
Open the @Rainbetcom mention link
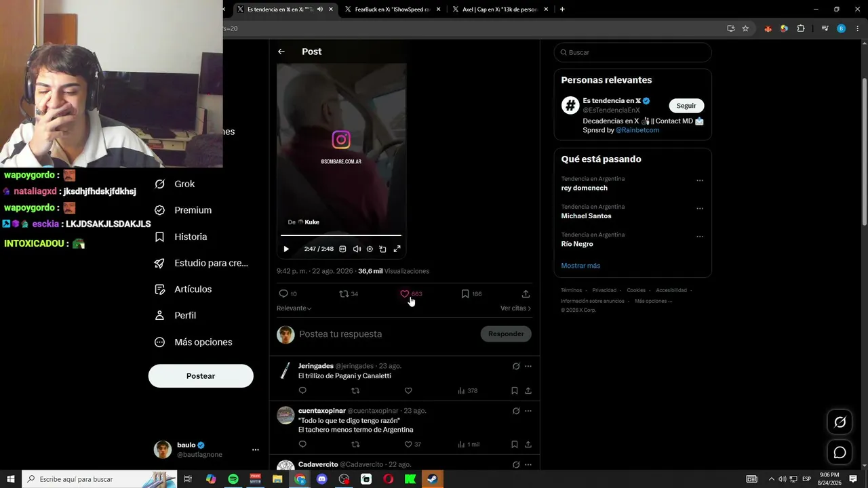coord(637,130)
